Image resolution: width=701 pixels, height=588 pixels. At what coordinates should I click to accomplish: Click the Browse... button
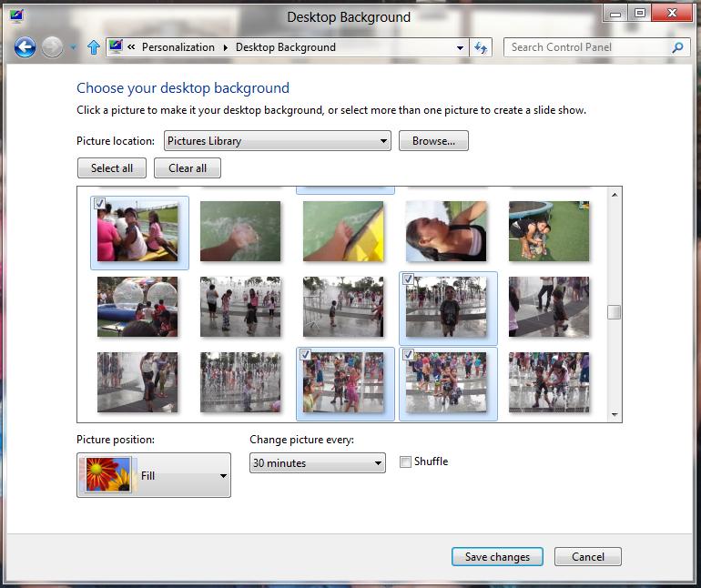pyautogui.click(x=432, y=141)
